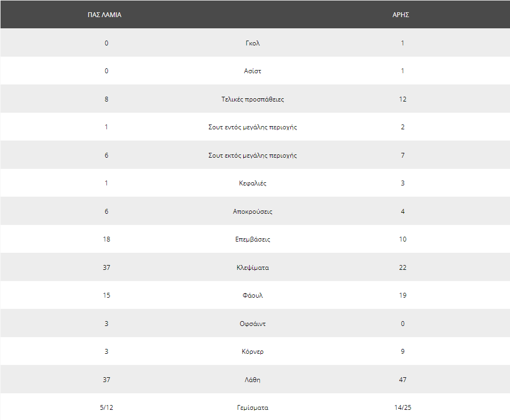Click the Επεμβάσεις row label
Image resolution: width=510 pixels, height=420 pixels.
pyautogui.click(x=253, y=239)
